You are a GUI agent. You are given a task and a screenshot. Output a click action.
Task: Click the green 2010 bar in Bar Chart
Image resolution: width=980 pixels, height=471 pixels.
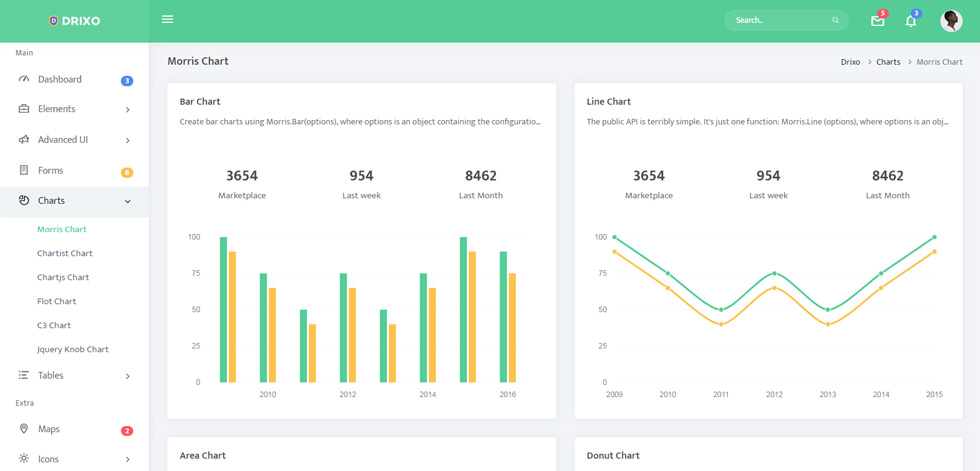tap(263, 327)
